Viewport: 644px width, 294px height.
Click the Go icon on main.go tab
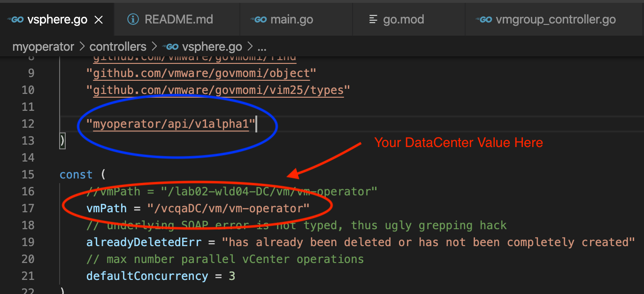[x=259, y=19]
